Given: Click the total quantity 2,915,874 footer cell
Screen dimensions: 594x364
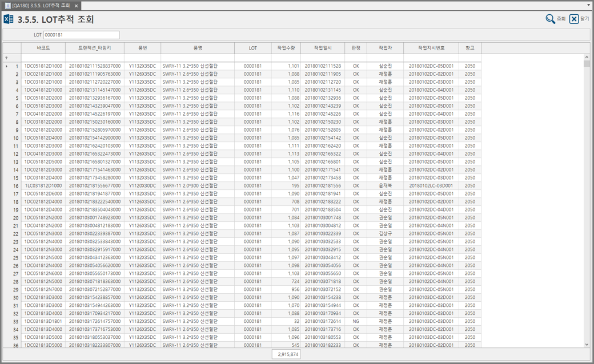Looking at the screenshot, I should 287,354.
